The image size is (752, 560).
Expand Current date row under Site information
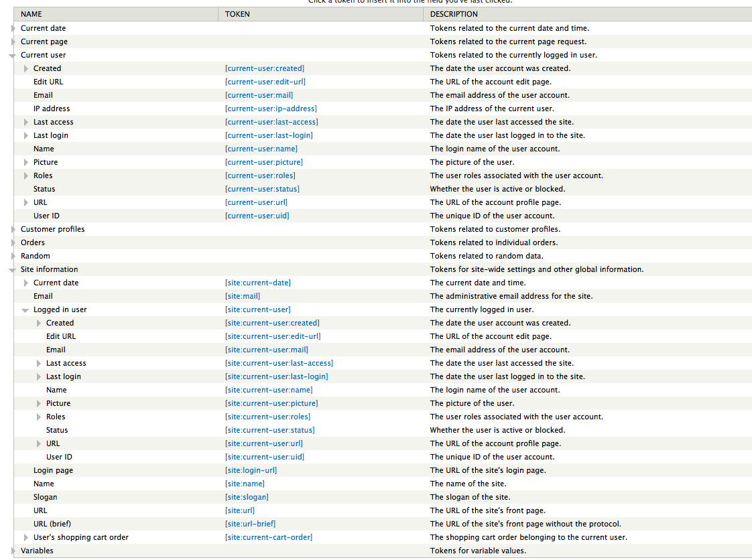tap(26, 283)
